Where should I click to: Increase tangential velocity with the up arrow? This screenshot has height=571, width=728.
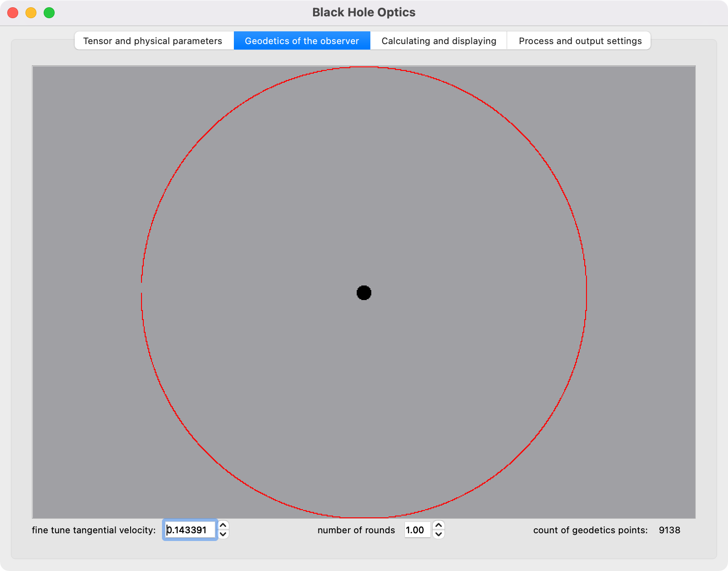point(223,525)
